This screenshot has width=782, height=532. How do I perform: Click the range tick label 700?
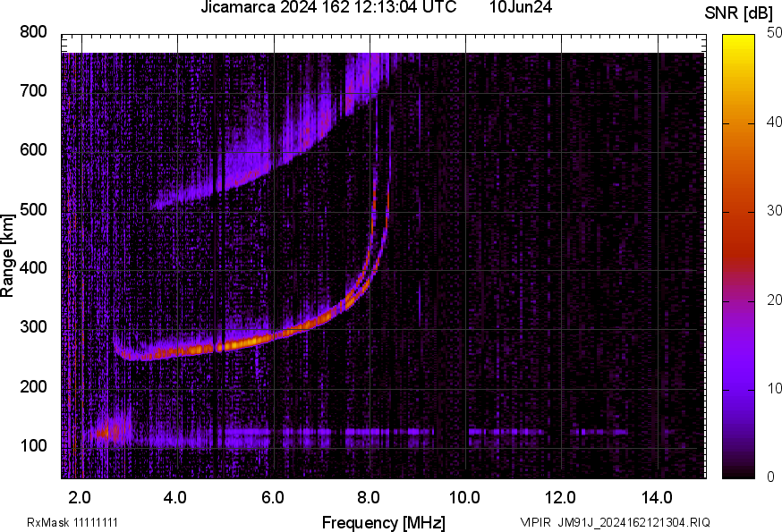coord(33,91)
